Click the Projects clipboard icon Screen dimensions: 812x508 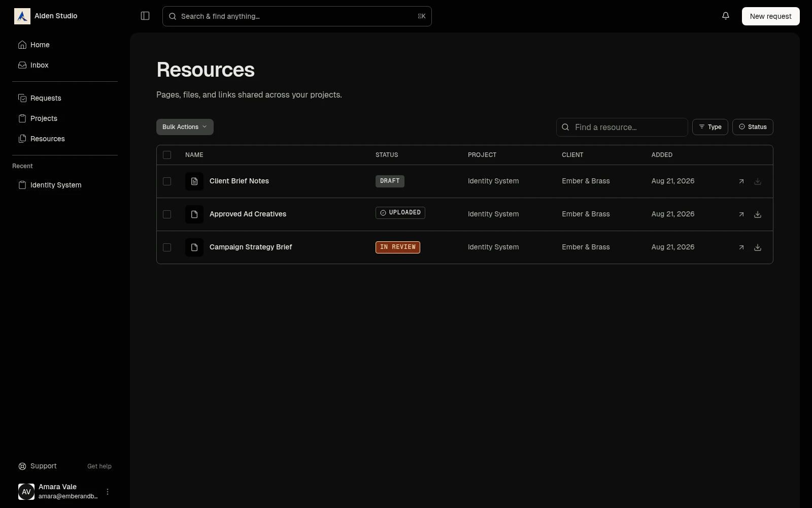[x=22, y=118]
